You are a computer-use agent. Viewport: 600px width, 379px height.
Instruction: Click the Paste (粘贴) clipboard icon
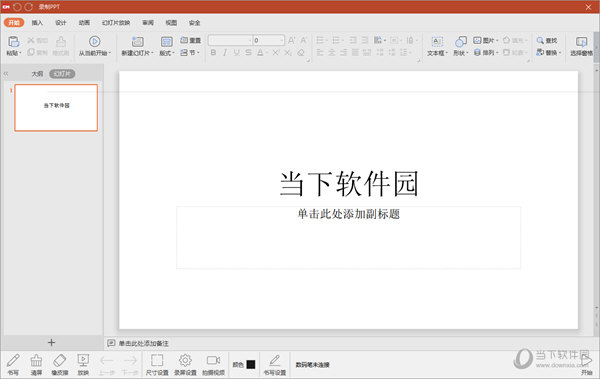point(13,41)
